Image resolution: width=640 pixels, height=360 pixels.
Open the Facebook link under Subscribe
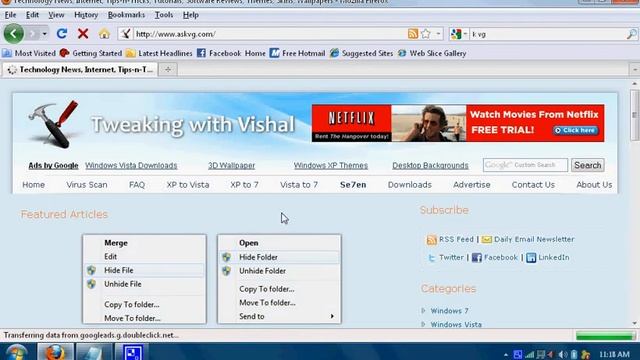(500, 258)
